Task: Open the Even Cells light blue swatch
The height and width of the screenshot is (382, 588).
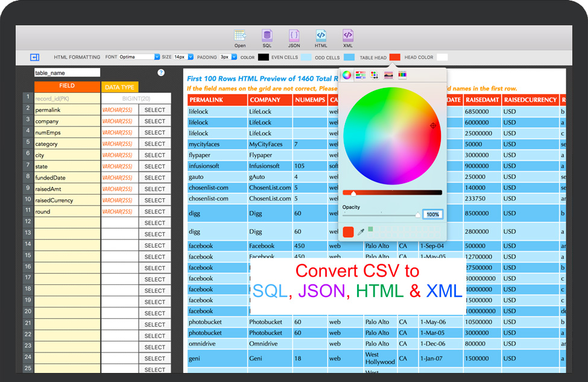Action: click(306, 57)
